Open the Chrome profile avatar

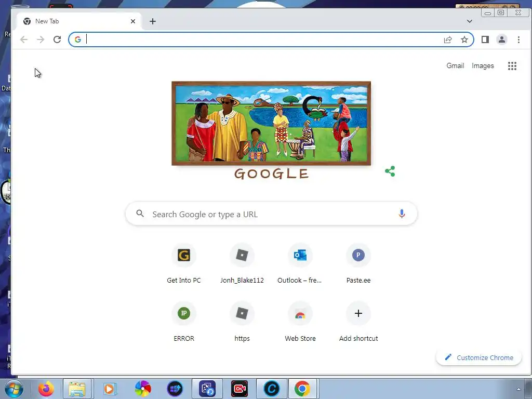502,39
